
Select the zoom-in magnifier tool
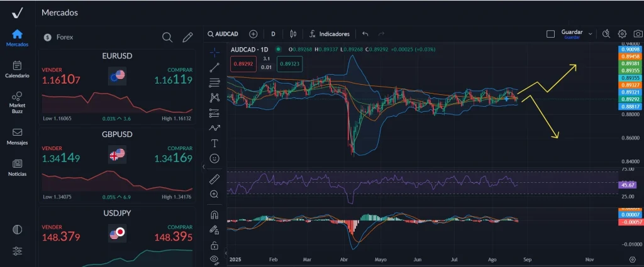[x=214, y=194]
